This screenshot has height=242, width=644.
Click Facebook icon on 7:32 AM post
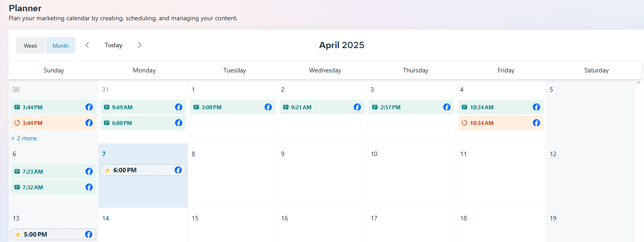[x=89, y=187]
